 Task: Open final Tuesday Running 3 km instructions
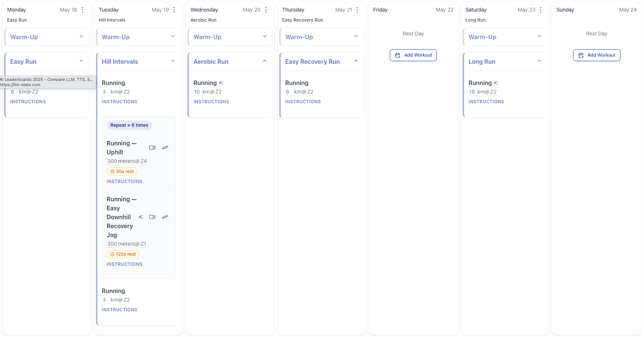click(x=119, y=310)
